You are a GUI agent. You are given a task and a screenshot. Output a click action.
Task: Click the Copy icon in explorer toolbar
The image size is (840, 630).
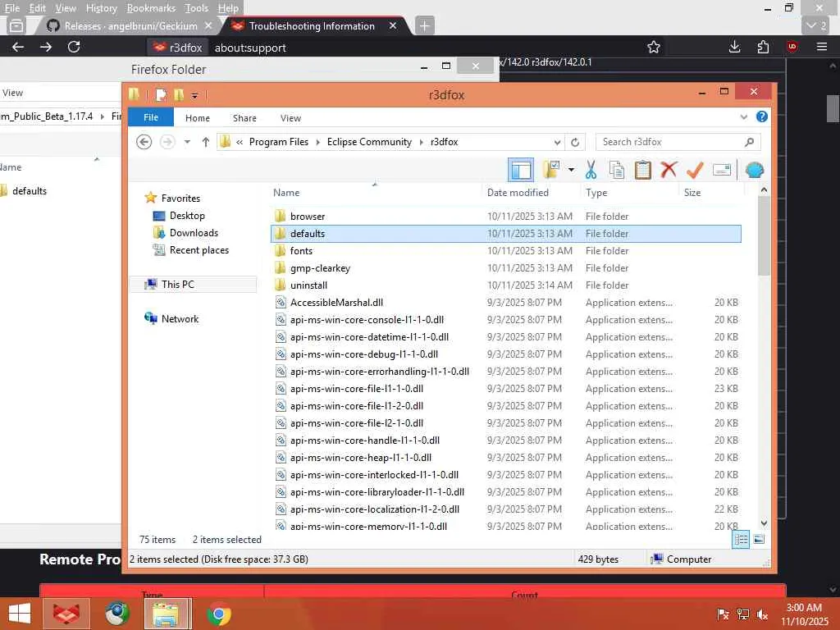pyautogui.click(x=617, y=170)
